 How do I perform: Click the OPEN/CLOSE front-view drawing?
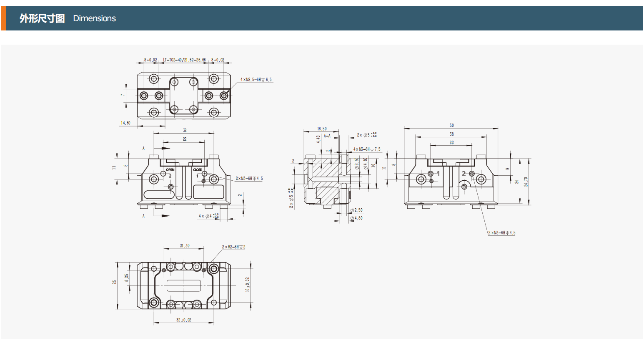click(x=184, y=182)
